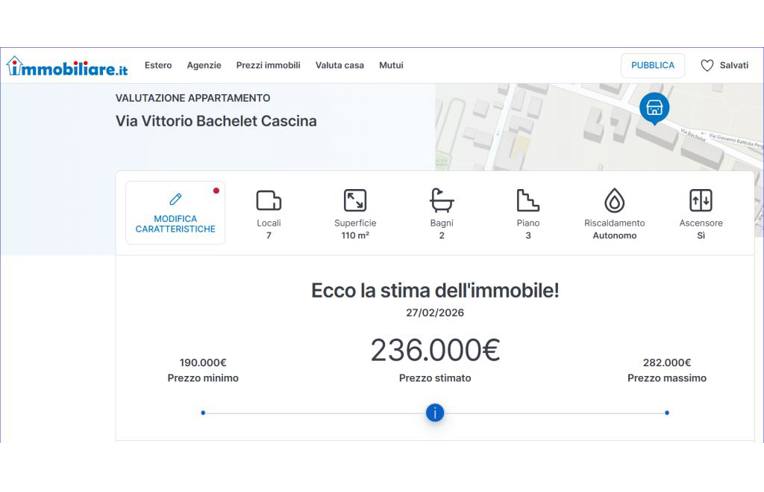Click the Prezzo stimato label
Screen dimensions: 764x492
coord(435,378)
